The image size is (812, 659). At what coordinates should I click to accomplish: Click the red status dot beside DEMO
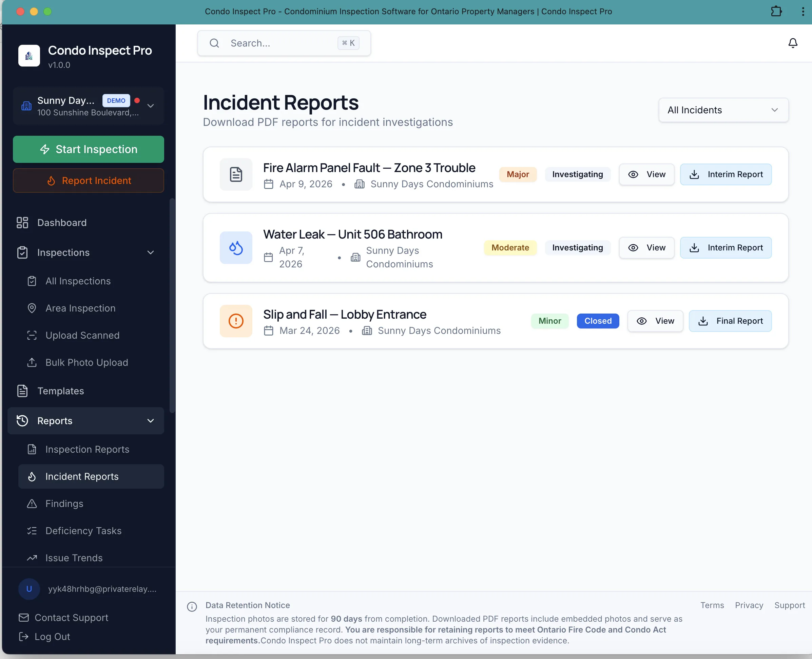(x=137, y=100)
